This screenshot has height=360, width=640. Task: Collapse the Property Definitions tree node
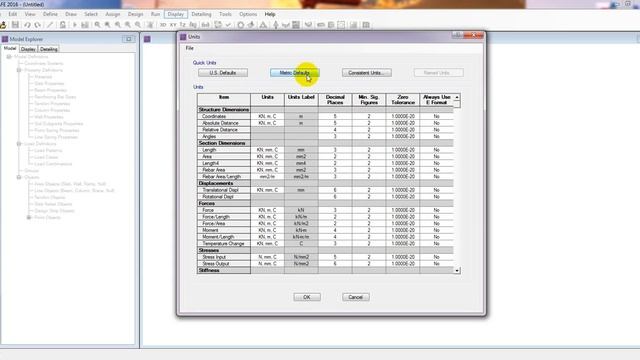pos(19,70)
